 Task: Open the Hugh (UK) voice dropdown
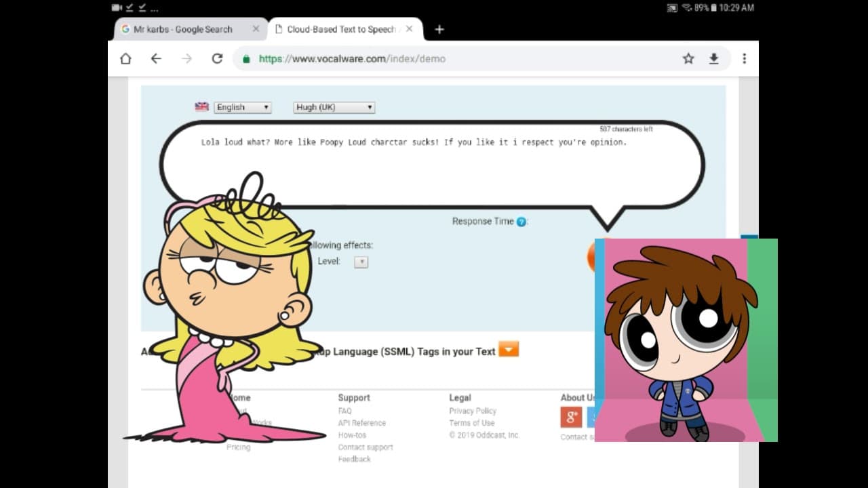pyautogui.click(x=334, y=107)
